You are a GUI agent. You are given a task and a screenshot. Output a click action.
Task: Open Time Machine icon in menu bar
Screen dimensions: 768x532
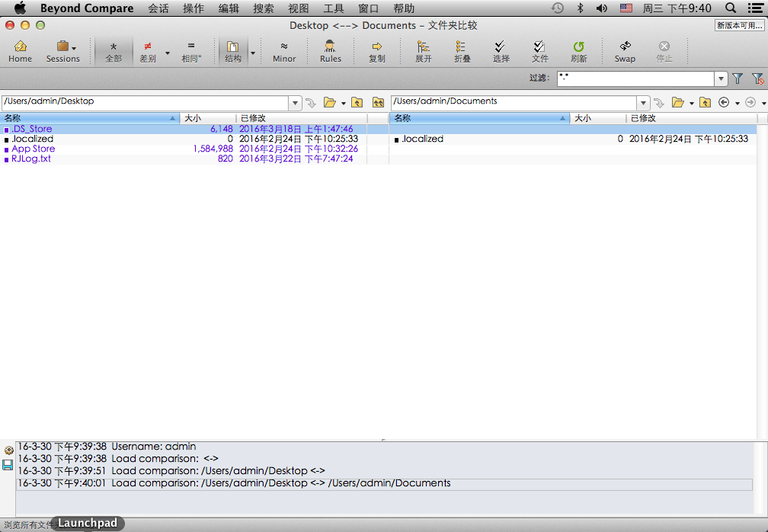558,8
